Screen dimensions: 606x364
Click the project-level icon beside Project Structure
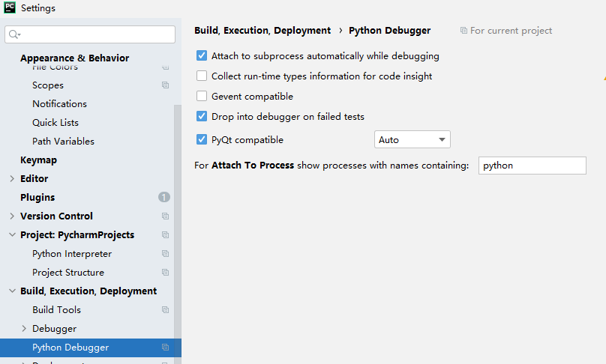[x=165, y=273]
